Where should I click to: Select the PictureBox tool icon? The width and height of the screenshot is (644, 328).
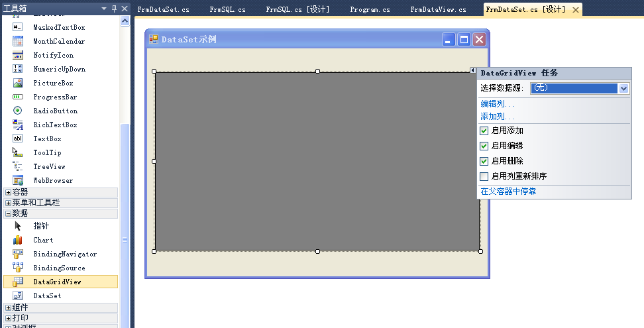tap(18, 83)
